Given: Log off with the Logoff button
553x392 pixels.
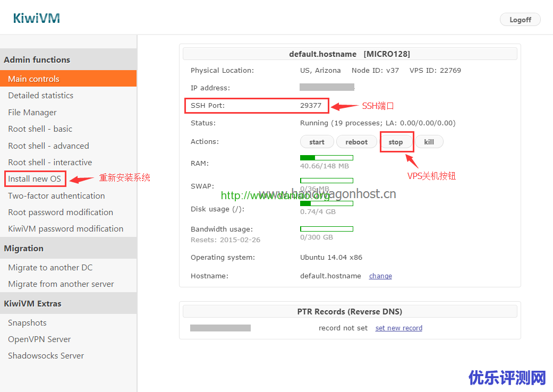Looking at the screenshot, I should (520, 20).
